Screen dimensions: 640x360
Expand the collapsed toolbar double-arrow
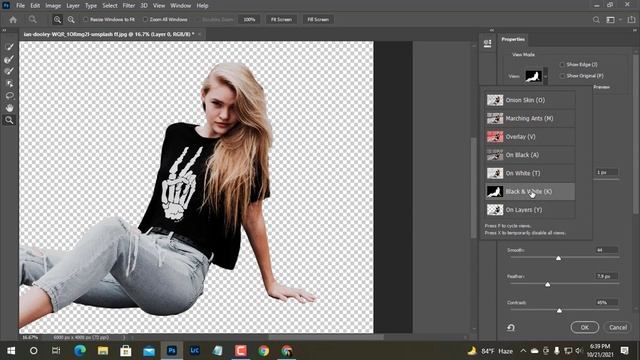4,30
